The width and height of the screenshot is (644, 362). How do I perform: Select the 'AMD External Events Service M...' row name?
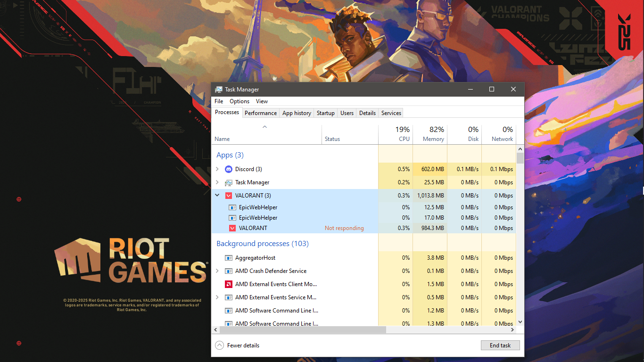[276, 297]
